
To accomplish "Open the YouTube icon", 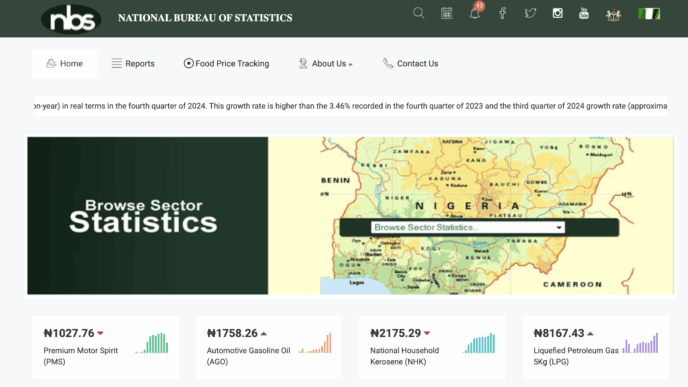I will pyautogui.click(x=584, y=13).
